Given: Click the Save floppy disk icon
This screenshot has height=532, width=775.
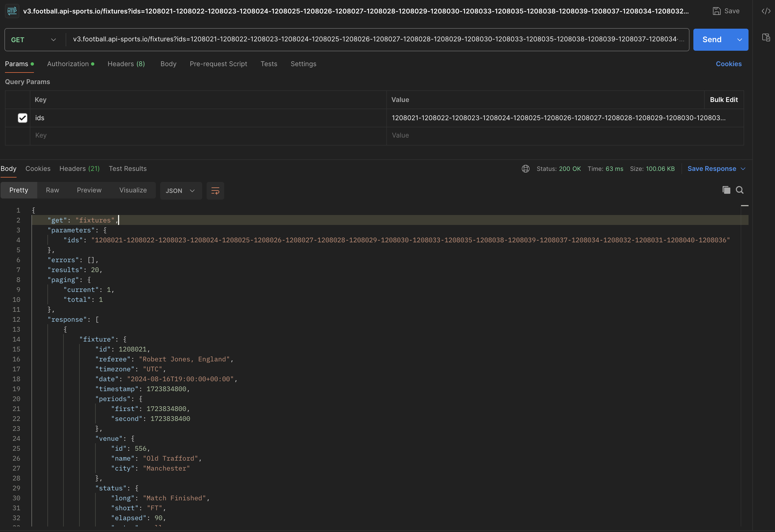Looking at the screenshot, I should [x=717, y=11].
